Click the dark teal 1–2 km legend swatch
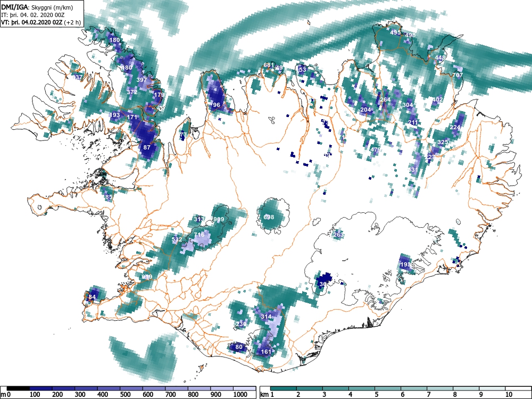This screenshot has height=399, width=532. [x=284, y=389]
